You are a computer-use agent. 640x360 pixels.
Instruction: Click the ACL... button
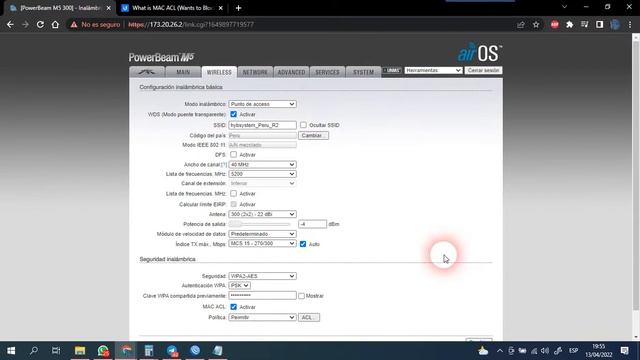click(309, 317)
